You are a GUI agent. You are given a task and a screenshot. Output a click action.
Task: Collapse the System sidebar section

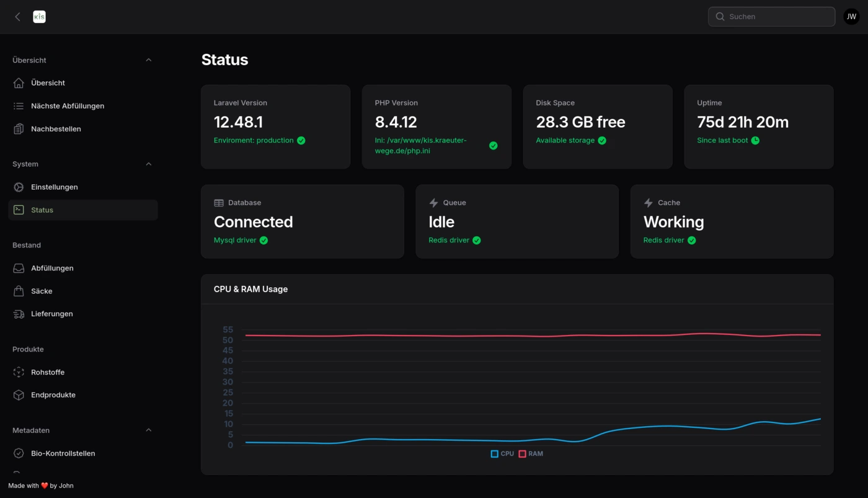pos(148,164)
